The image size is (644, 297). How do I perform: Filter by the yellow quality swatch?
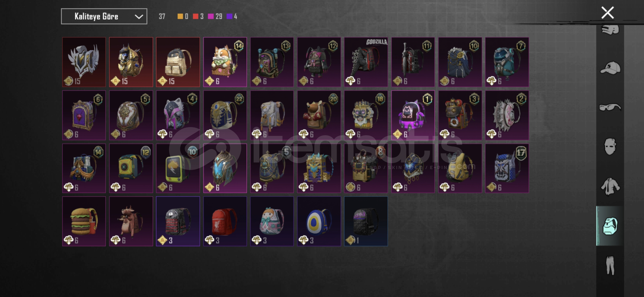click(180, 16)
